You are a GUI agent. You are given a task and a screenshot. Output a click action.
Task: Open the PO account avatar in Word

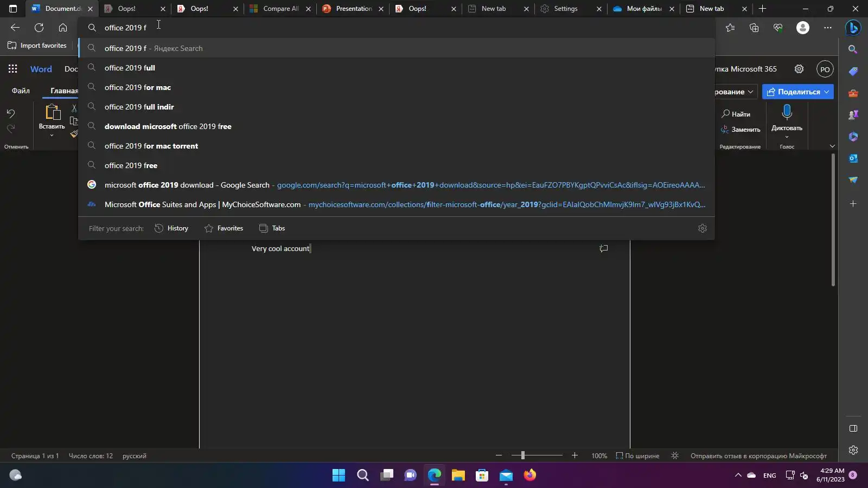(x=825, y=69)
